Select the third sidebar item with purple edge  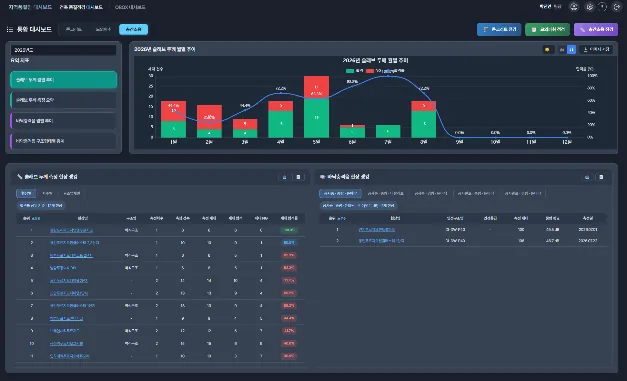tap(63, 120)
